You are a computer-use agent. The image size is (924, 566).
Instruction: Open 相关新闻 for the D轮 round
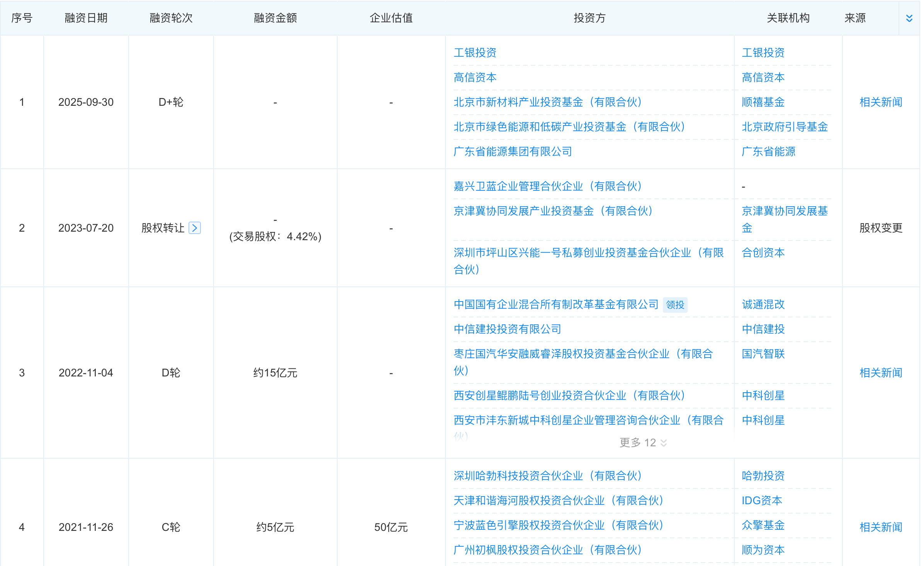(880, 373)
